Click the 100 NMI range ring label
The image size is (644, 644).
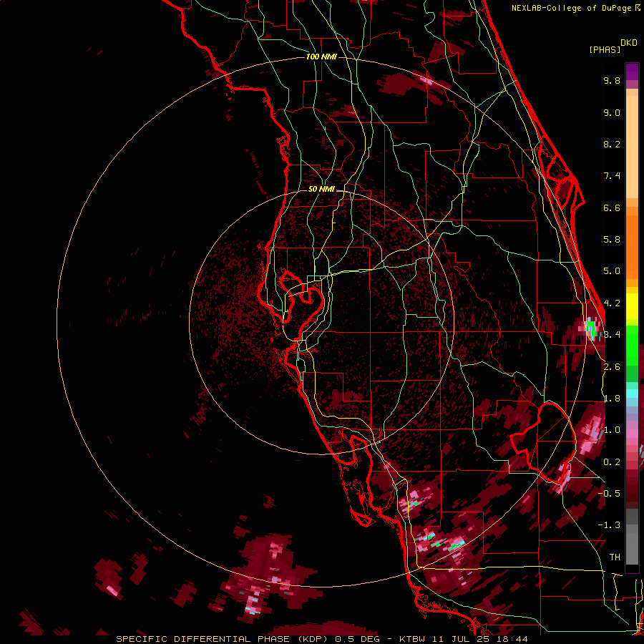(x=321, y=57)
